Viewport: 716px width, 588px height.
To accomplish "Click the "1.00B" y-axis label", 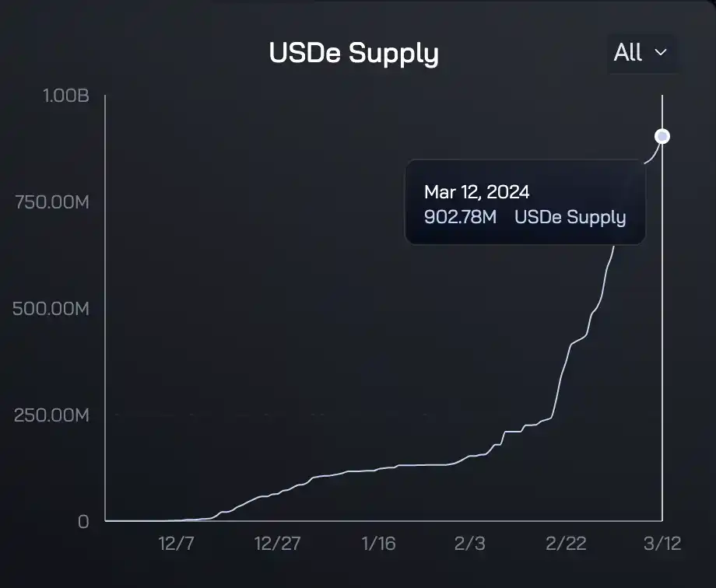I will (65, 96).
